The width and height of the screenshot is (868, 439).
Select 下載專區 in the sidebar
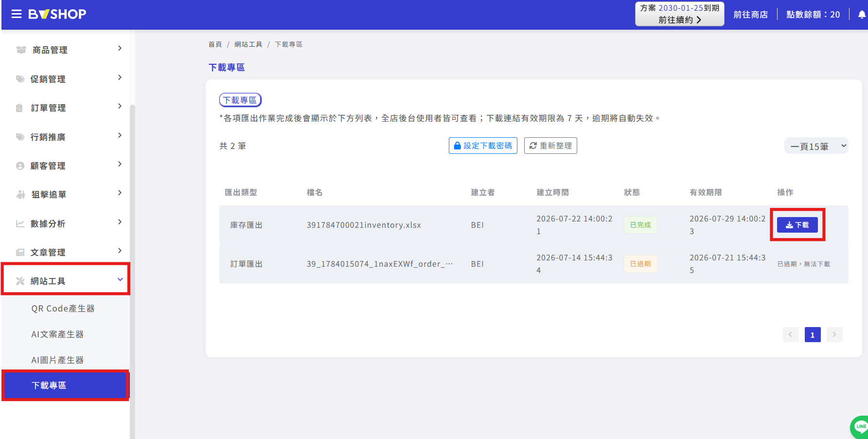[x=65, y=385]
